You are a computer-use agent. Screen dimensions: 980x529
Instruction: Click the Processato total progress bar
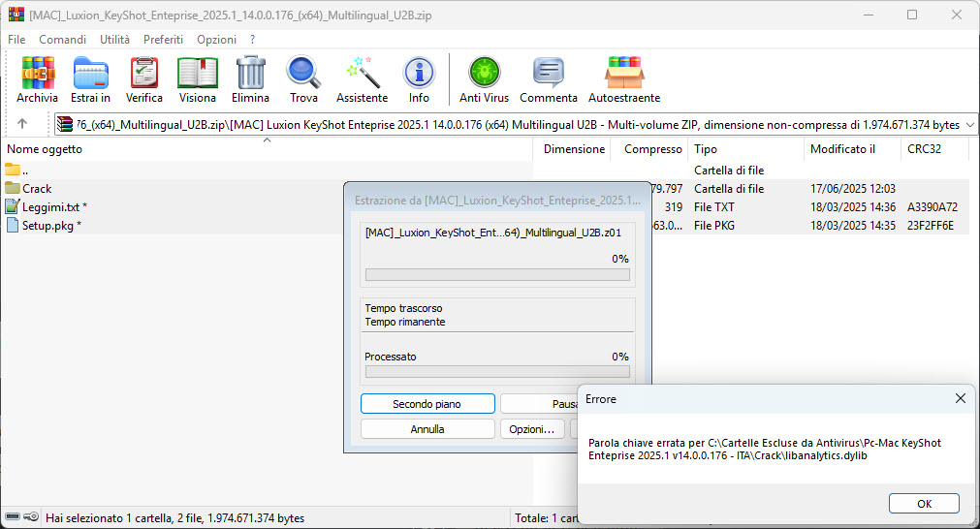click(497, 372)
